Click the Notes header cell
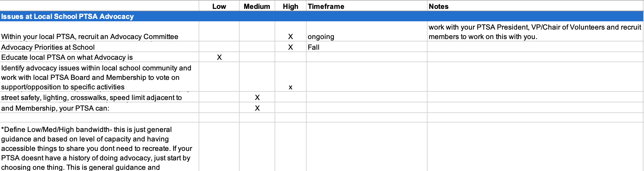The image size is (644, 171). [x=535, y=6]
